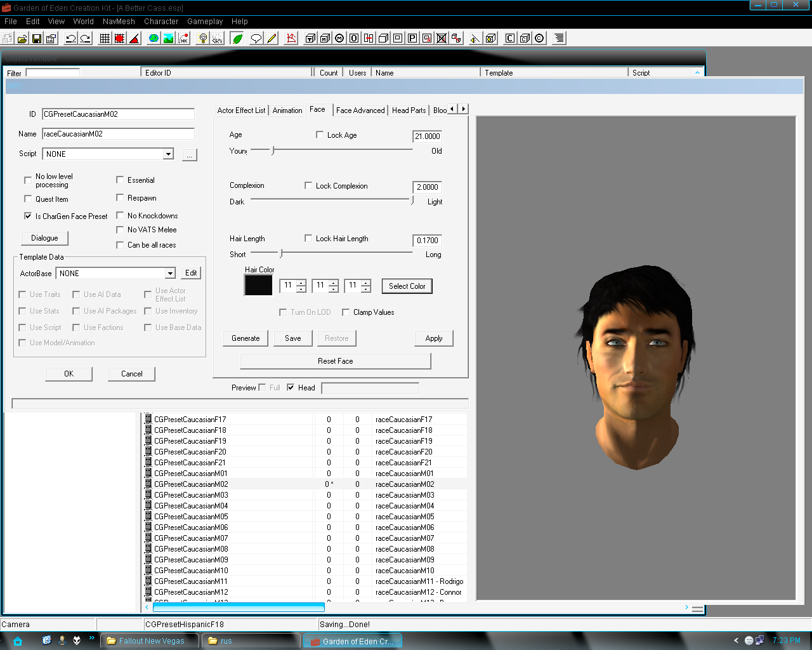The height and width of the screenshot is (650, 812).
Task: Switch to Head Parts tab
Action: pyautogui.click(x=409, y=110)
